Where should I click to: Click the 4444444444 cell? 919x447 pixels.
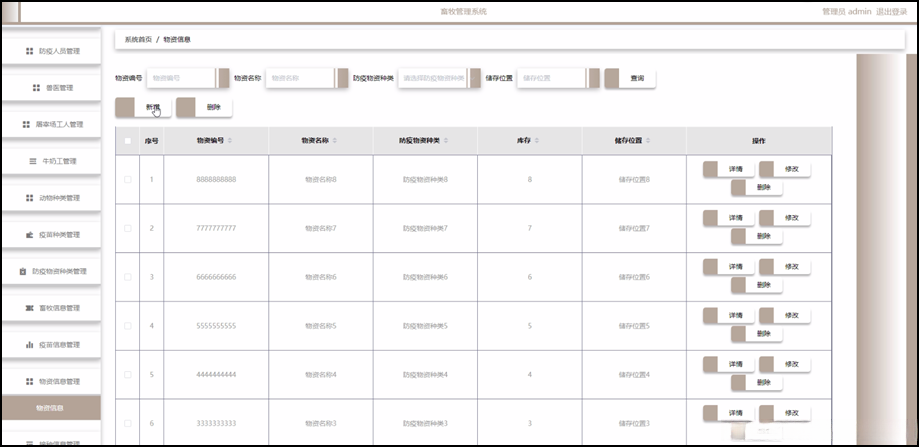(216, 374)
